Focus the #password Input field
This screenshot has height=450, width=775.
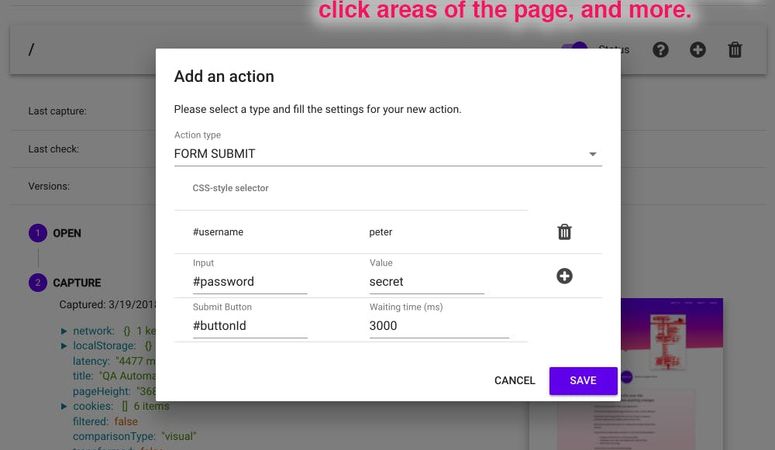coord(250,282)
